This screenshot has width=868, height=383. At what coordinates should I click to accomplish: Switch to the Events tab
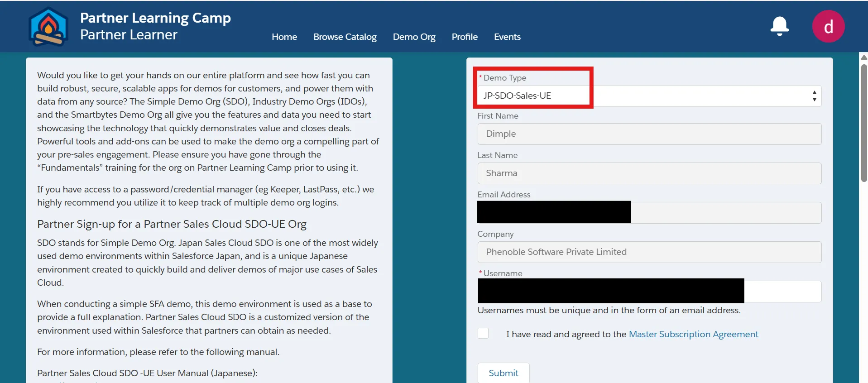pos(507,37)
